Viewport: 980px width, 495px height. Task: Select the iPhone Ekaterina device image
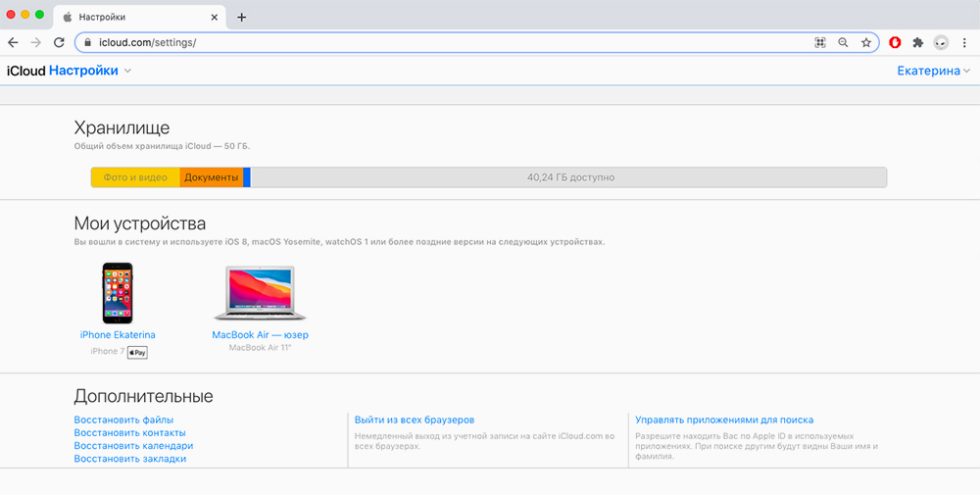[118, 293]
